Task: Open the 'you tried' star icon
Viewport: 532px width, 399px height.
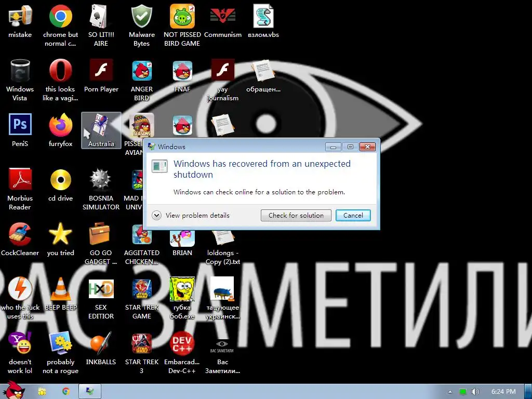Action: [60, 234]
